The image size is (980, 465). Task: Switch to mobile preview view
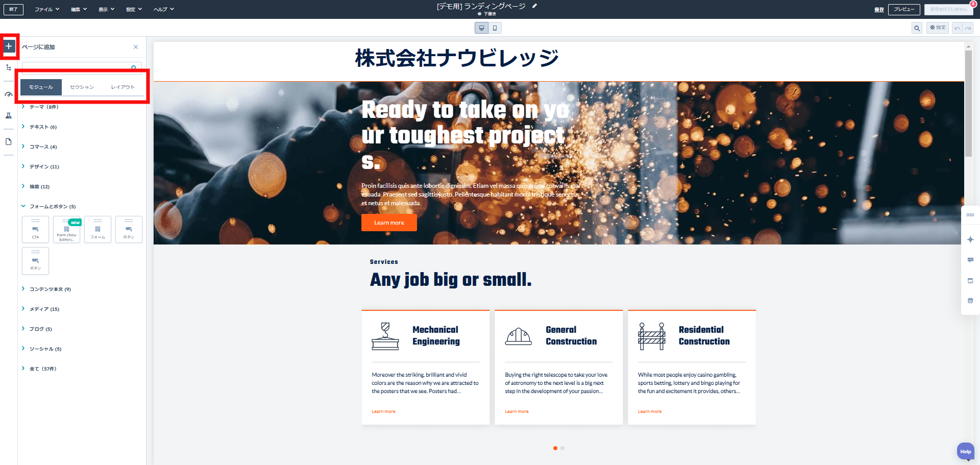(495, 28)
